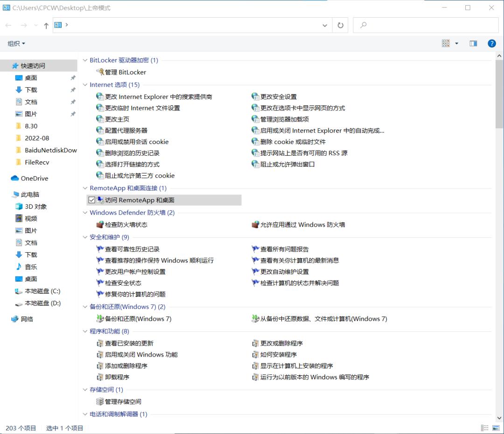Click the 从备份中还原数据 icon
This screenshot has width=504, height=434.
point(255,318)
